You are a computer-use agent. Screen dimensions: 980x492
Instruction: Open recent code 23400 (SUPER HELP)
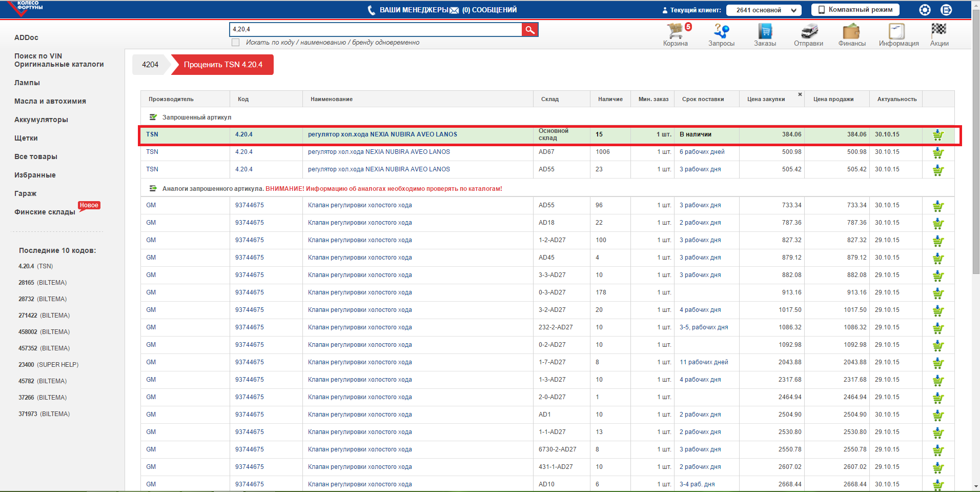point(49,365)
